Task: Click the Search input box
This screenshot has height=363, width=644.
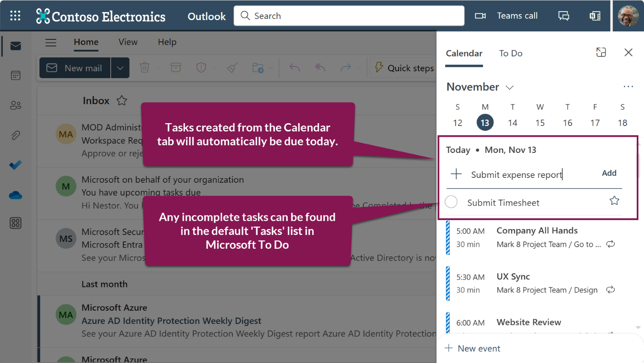Action: point(349,16)
